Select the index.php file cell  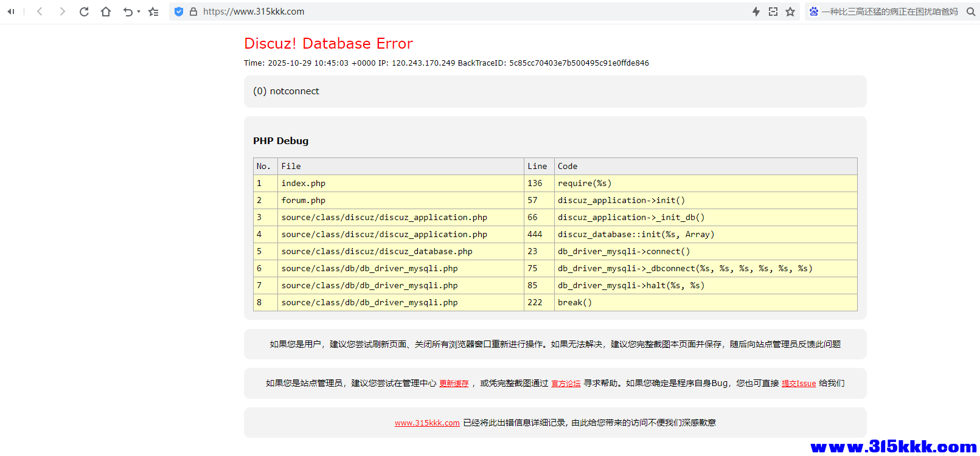click(401, 184)
